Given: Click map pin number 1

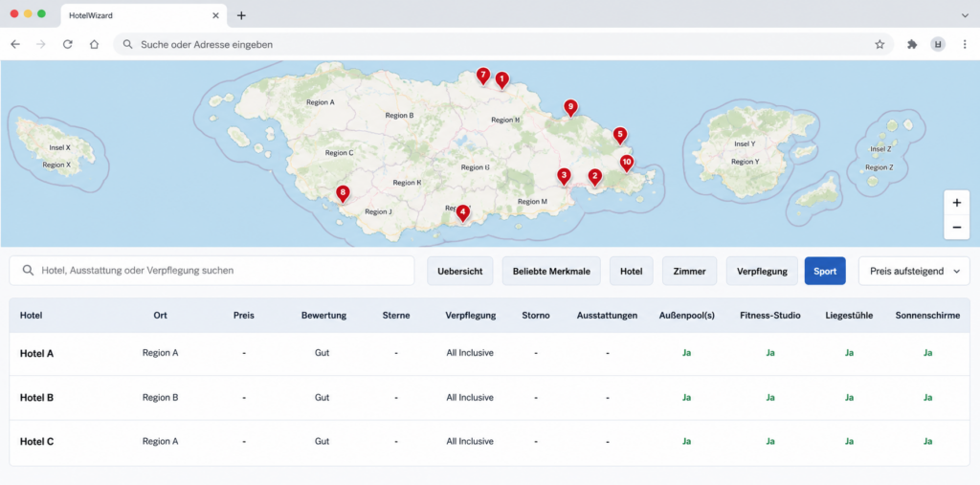Looking at the screenshot, I should (x=501, y=80).
